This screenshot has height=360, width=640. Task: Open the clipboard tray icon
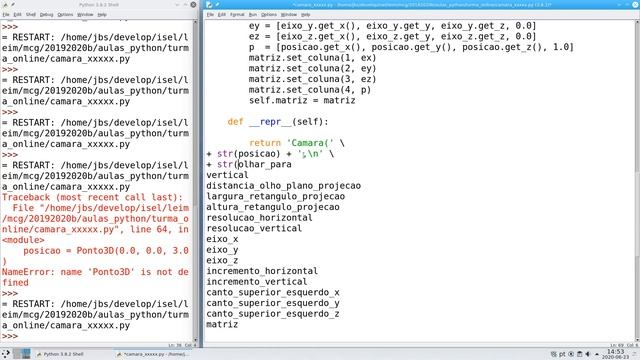pos(579,354)
